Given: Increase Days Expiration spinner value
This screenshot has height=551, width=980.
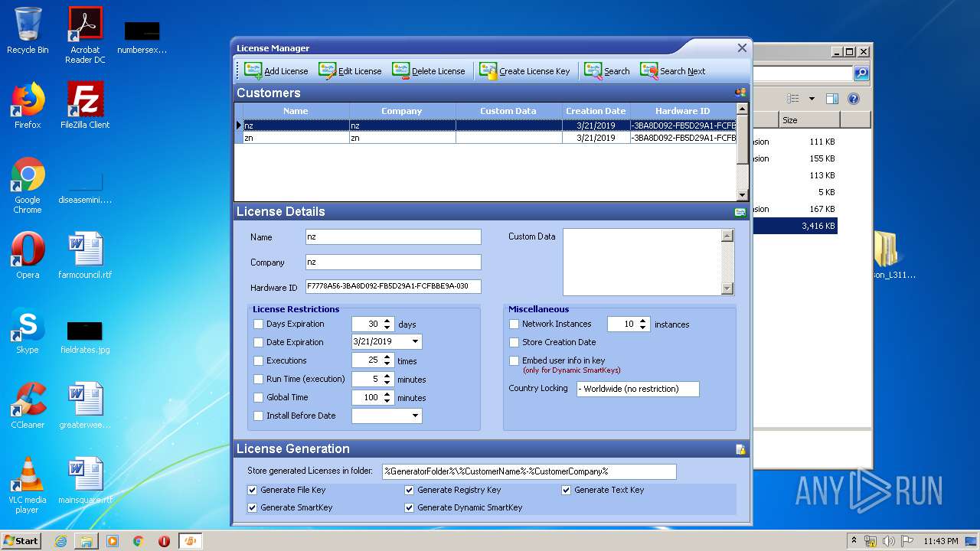Looking at the screenshot, I should pyautogui.click(x=387, y=321).
